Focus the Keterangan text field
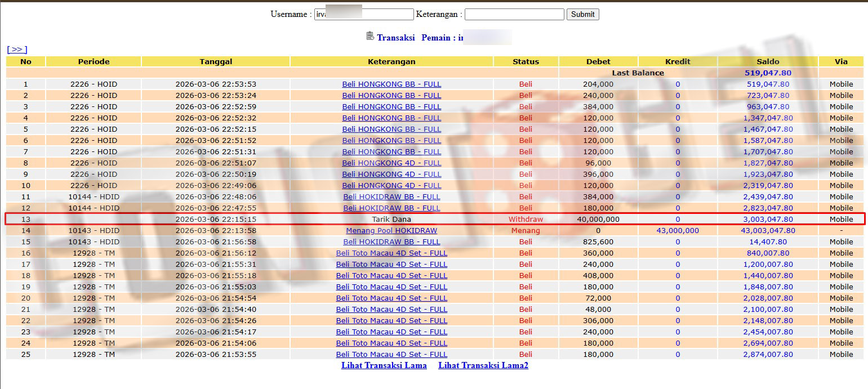Viewport: 868px width, 389px height. click(514, 14)
